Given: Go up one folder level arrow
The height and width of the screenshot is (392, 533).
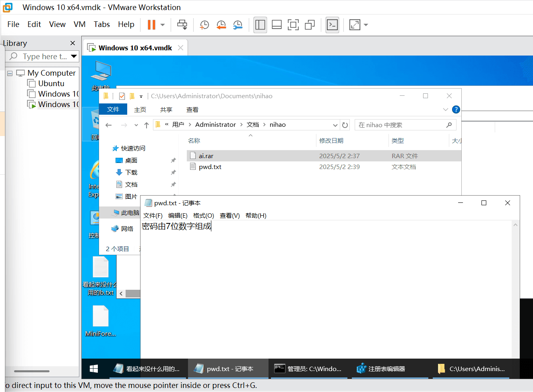Looking at the screenshot, I should pos(147,125).
